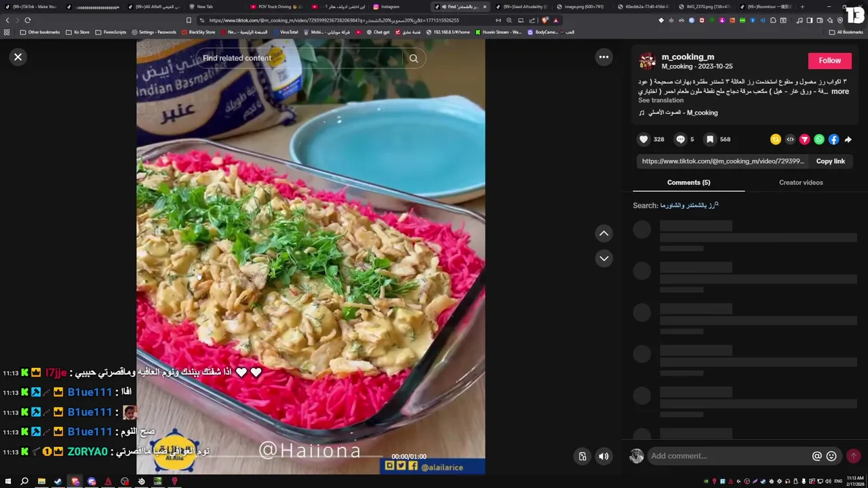Click the video playback area
Image resolution: width=868 pixels, height=488 pixels.
[311, 258]
